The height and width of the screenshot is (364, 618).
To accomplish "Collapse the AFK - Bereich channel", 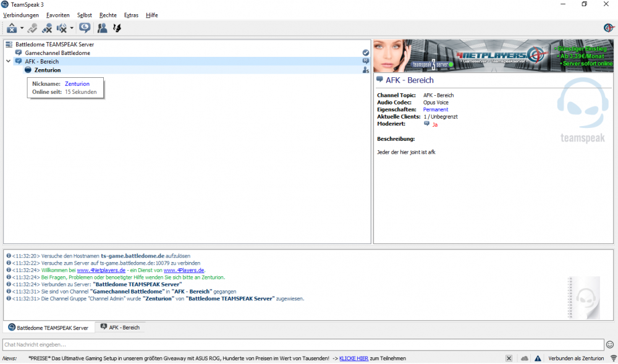I will click(8, 61).
